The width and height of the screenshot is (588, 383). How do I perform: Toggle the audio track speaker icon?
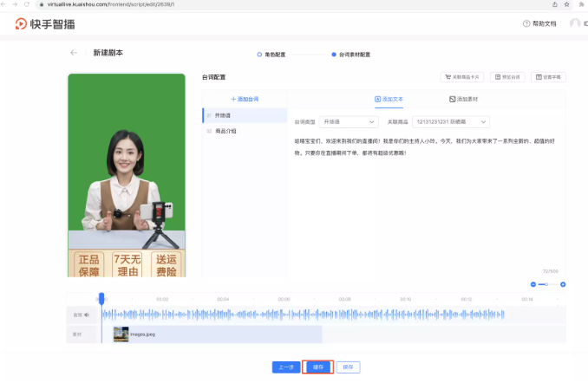tap(87, 315)
